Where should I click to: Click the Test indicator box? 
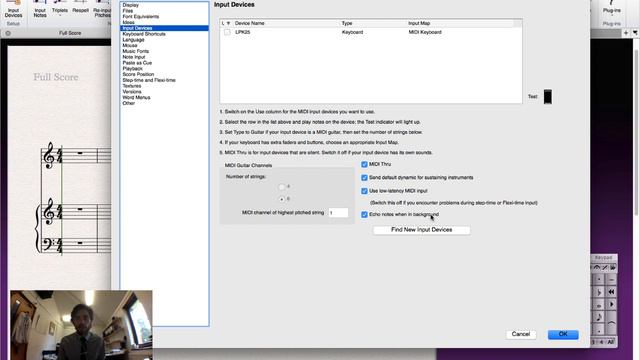548,97
